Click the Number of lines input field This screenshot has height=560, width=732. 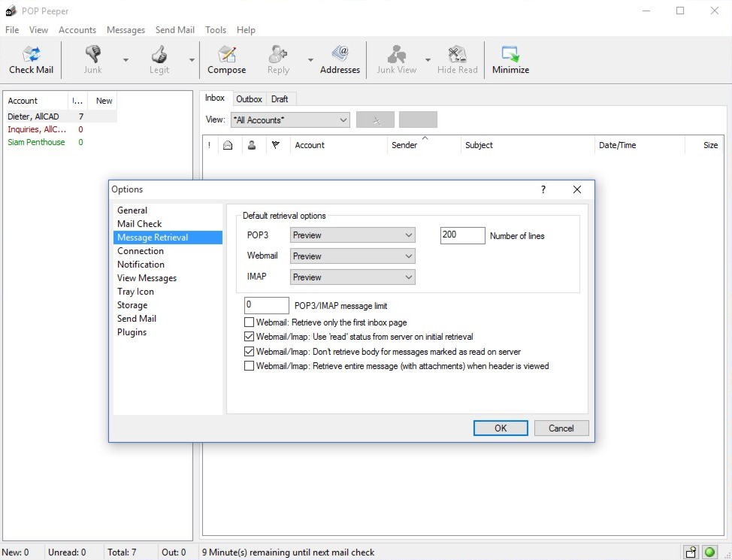(463, 235)
